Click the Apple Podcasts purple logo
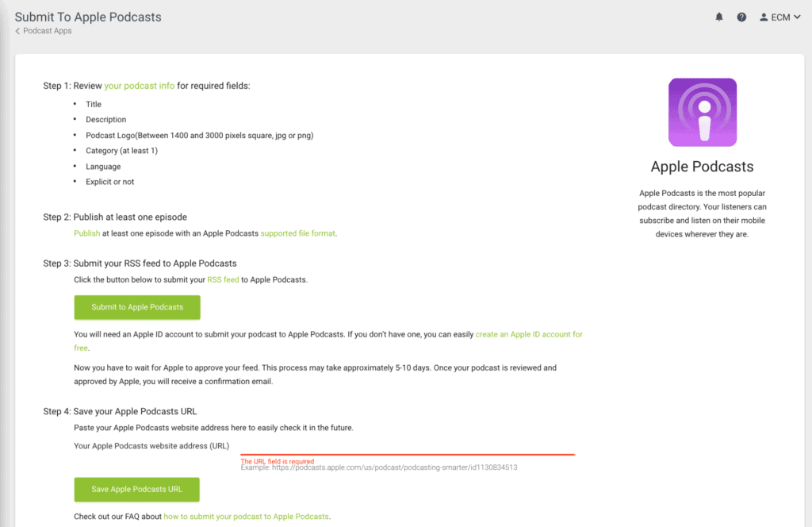Viewport: 812px width, 527px height. [703, 112]
